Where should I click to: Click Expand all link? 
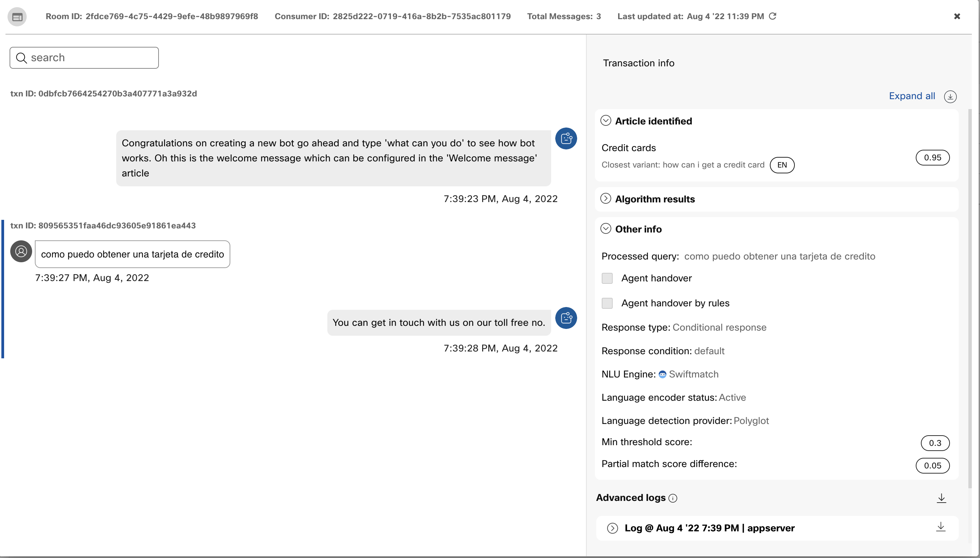click(x=912, y=96)
